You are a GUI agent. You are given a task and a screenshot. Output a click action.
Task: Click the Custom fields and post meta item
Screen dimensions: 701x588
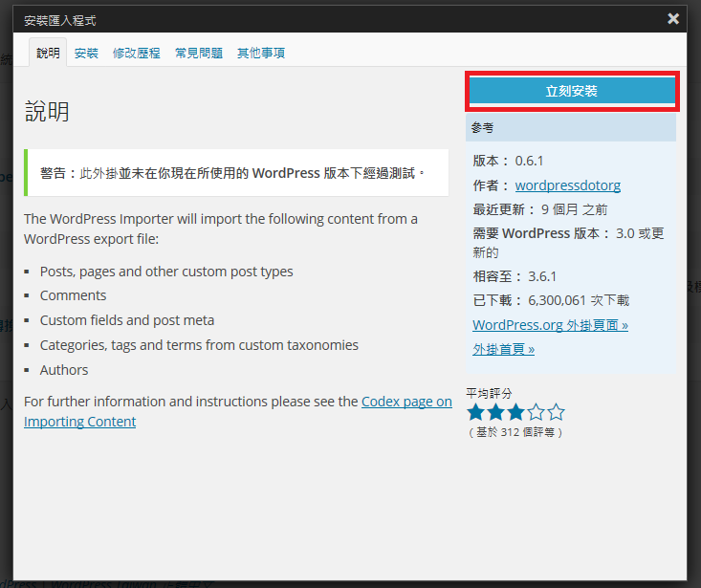[127, 320]
